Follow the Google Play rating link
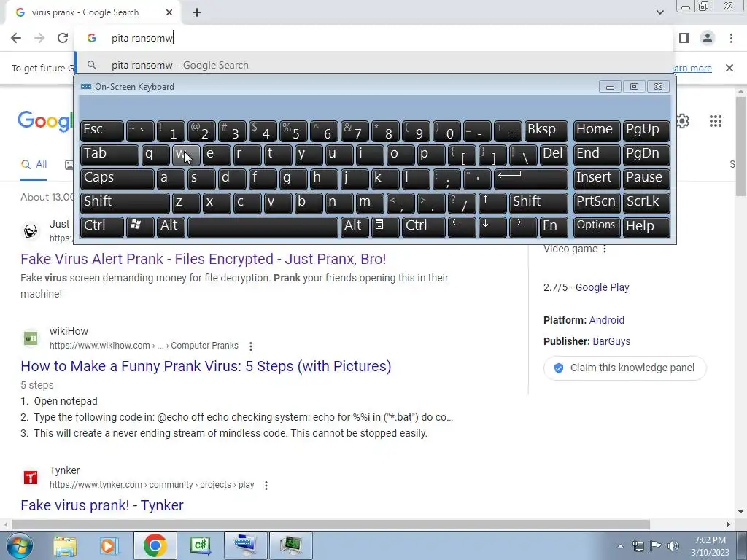This screenshot has height=560, width=747. pos(602,287)
